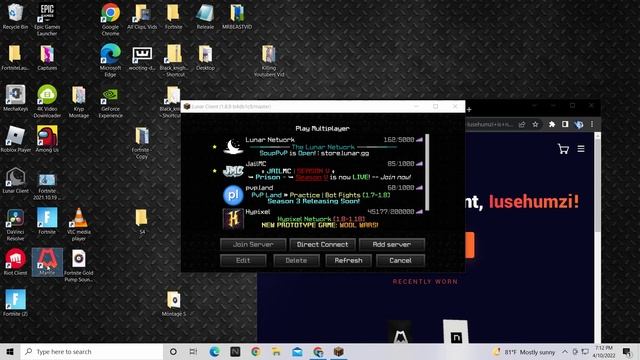Viewport: 640px width, 360px height.
Task: Open Chrome three-dot menu
Action: (x=592, y=124)
